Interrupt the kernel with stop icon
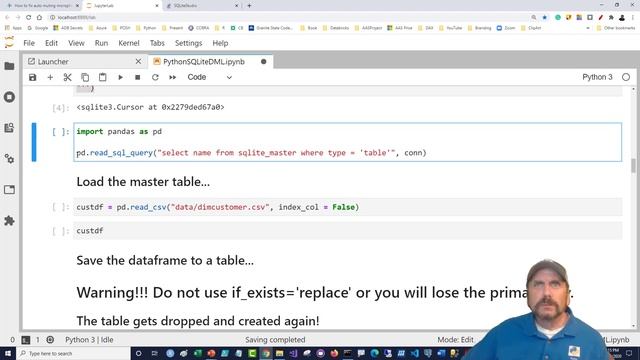The height and width of the screenshot is (360, 640). tap(138, 77)
